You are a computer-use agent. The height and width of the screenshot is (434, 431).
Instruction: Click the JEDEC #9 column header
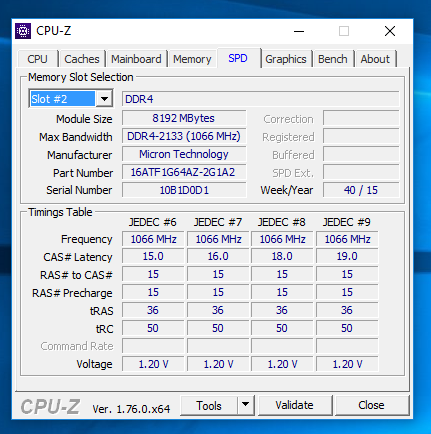[x=347, y=222]
